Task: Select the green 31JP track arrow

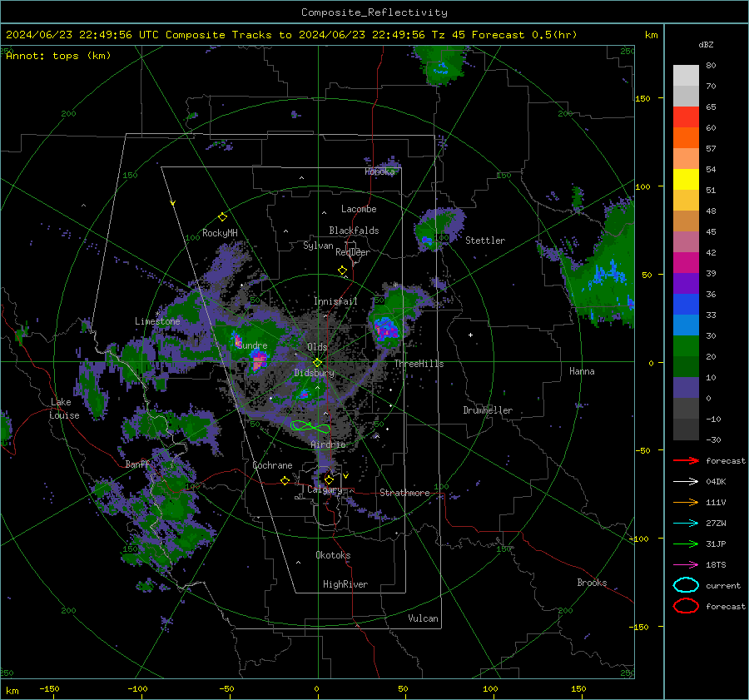Action: pyautogui.click(x=686, y=544)
